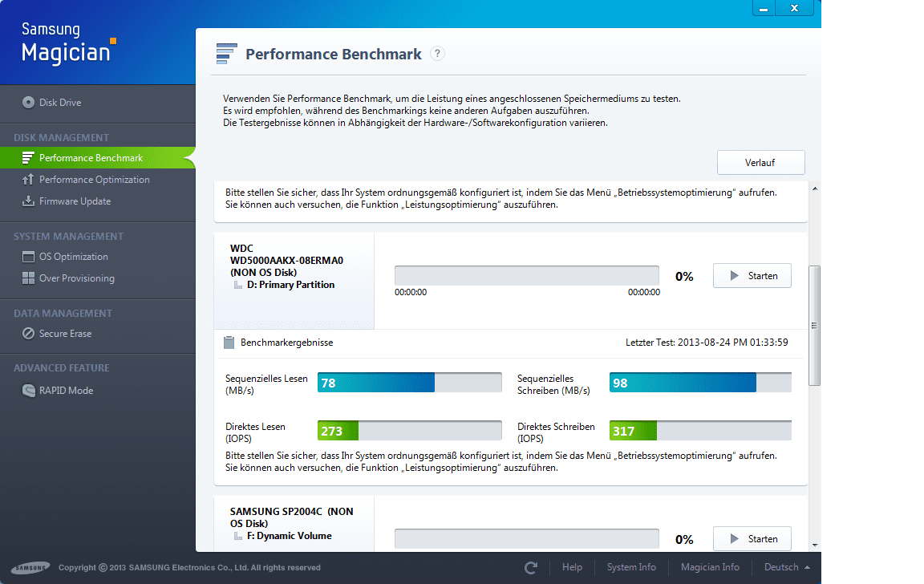Click the Firmware Update download icon

pos(28,201)
